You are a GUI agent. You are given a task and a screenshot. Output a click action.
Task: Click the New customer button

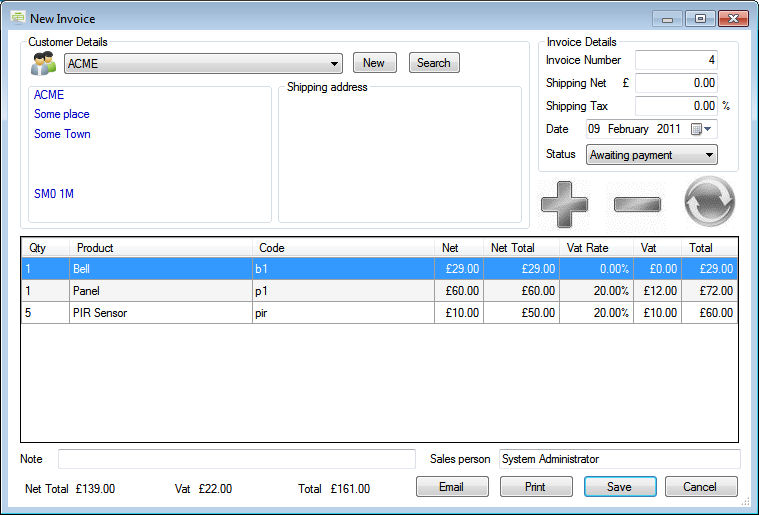tap(374, 63)
